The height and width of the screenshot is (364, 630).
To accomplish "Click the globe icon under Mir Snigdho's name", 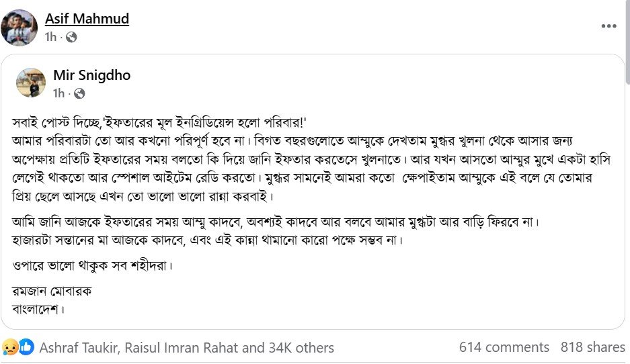I will point(79,93).
